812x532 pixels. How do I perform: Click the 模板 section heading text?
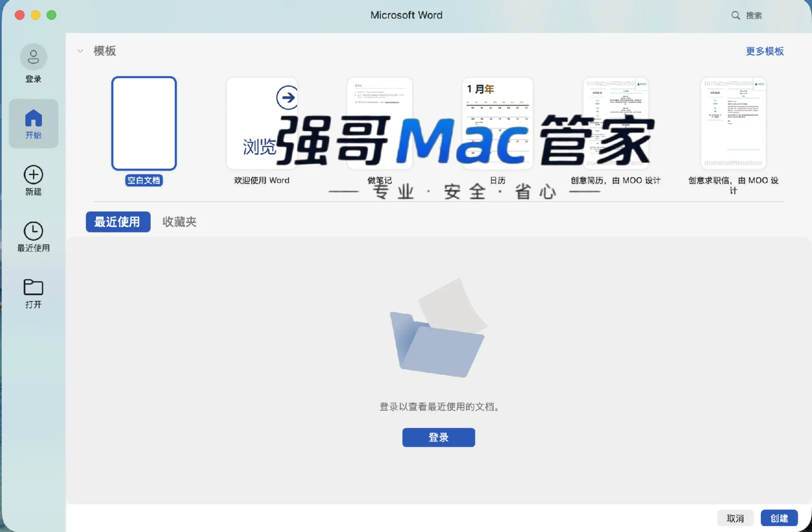[105, 51]
